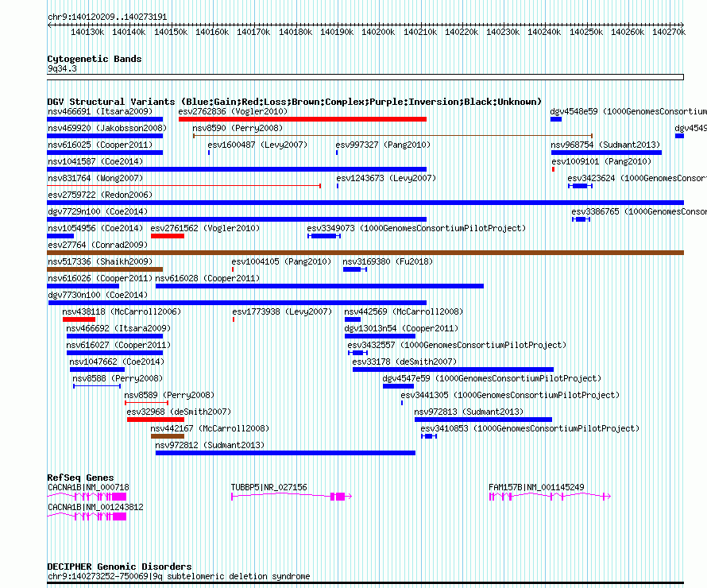Screen dimensions: 707x588
Task: Select TUBBP5|NR_027156 gene label
Action: click(x=269, y=487)
